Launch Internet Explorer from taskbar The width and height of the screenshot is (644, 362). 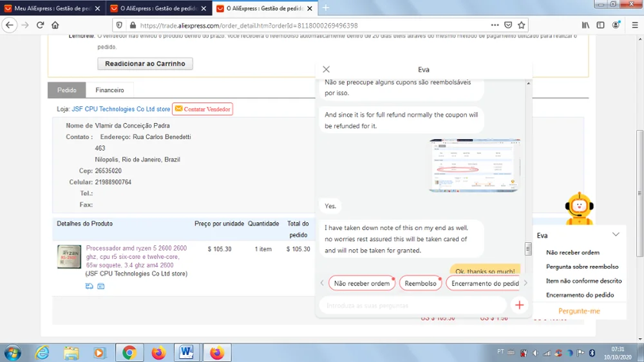click(x=42, y=352)
